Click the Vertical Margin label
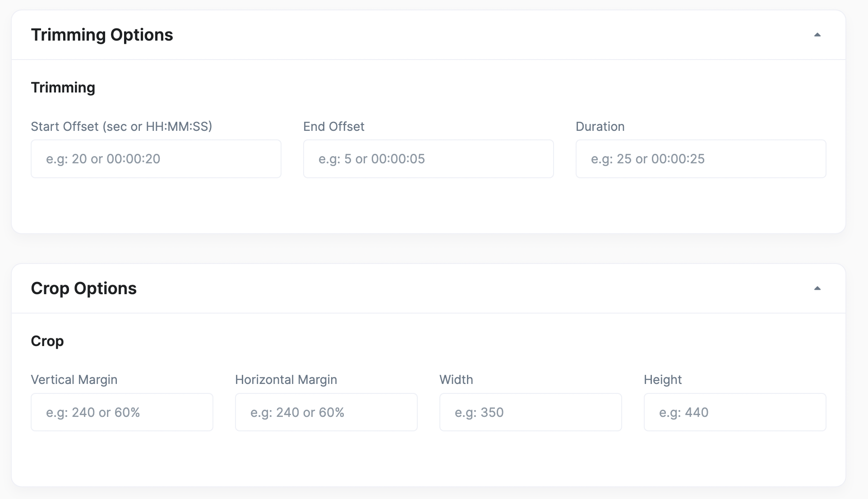Screen dimensions: 868x499 [74, 380]
